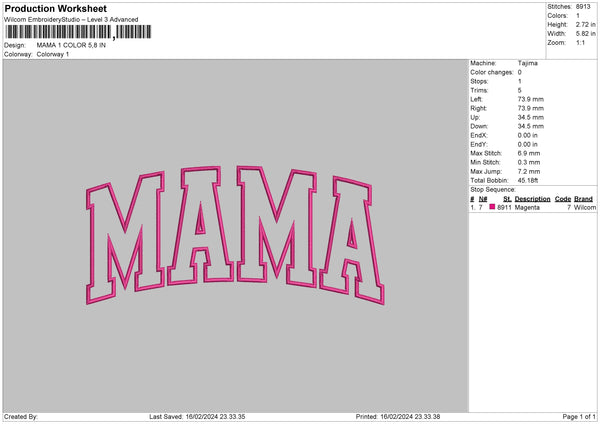
Task: Click the 'Brand' column header
Action: click(584, 199)
